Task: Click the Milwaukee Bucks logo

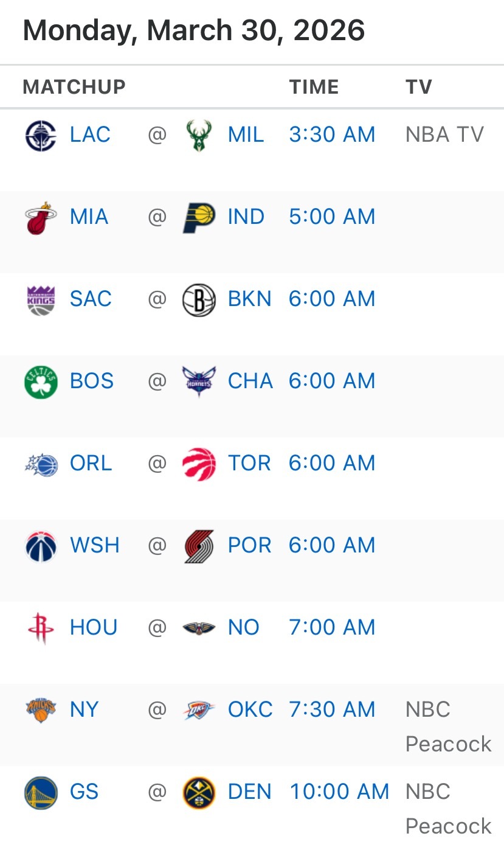Action: (199, 135)
